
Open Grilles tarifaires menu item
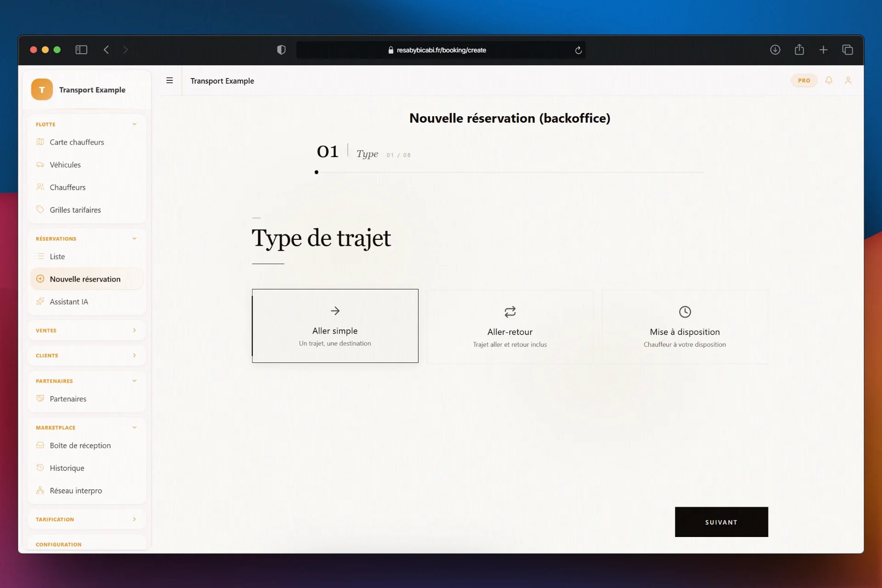(x=87, y=209)
